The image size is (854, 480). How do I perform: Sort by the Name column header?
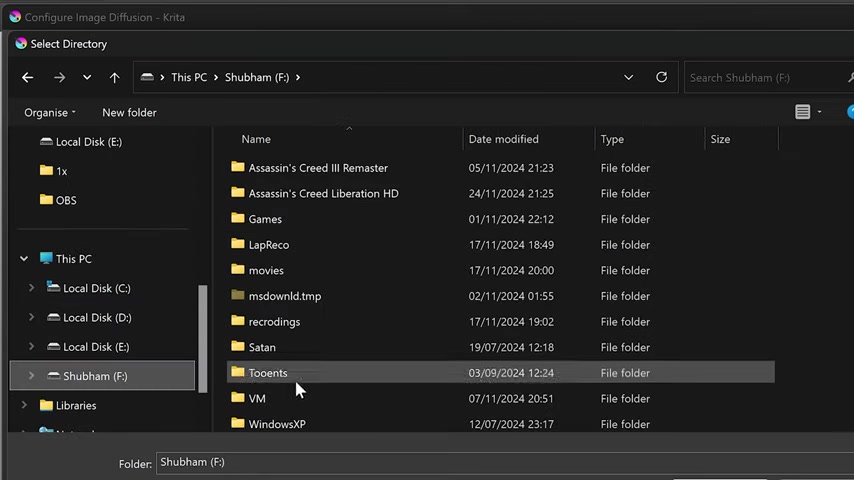point(256,139)
